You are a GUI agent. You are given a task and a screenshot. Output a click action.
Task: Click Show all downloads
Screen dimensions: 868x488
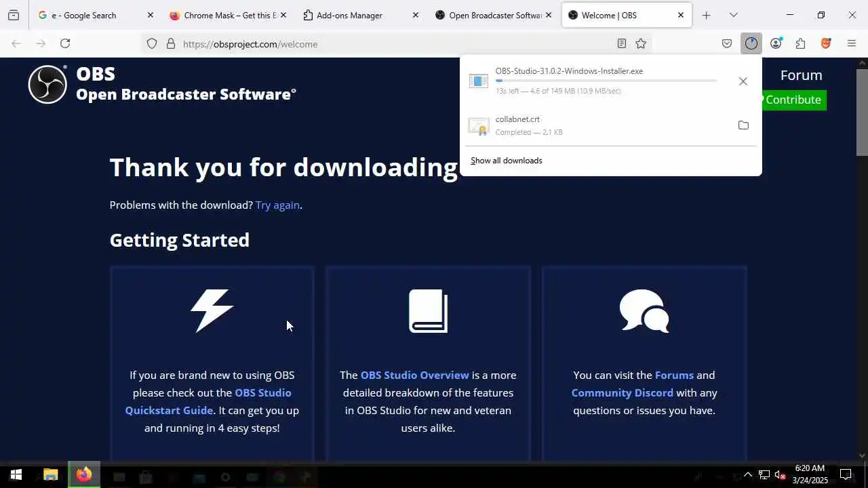click(507, 161)
